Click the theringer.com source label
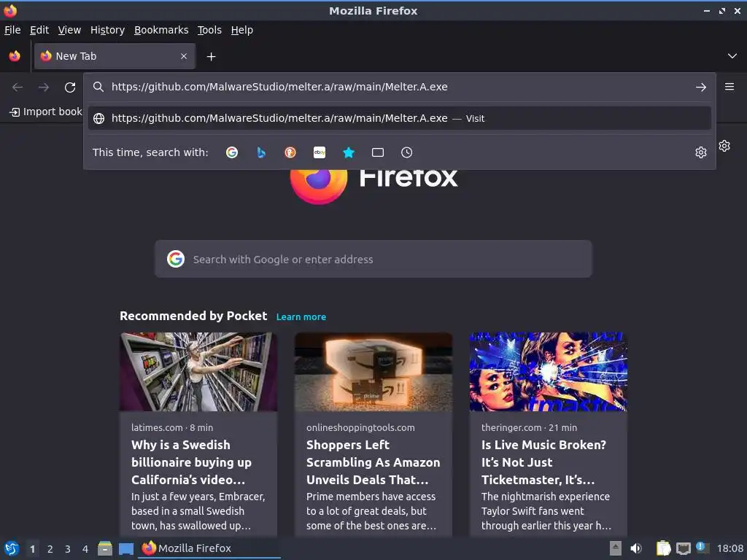The height and width of the screenshot is (560, 747). tap(511, 427)
